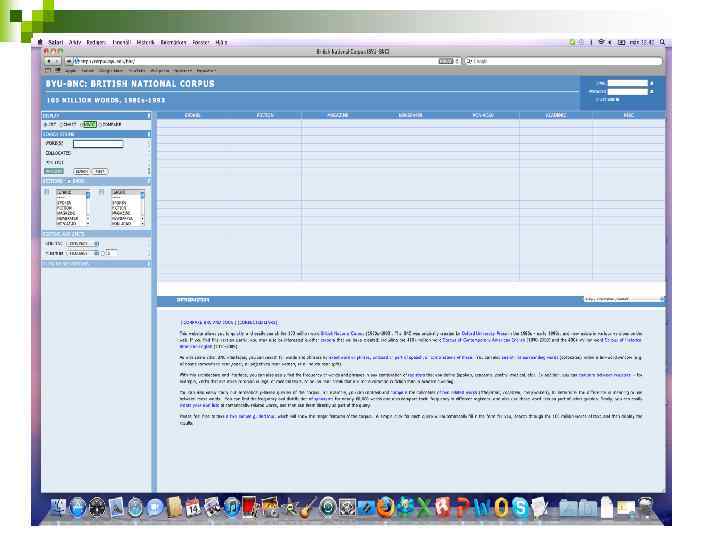Click help icon on SEARCH STRING header
Viewport: 720px width, 540px height.
(x=148, y=135)
